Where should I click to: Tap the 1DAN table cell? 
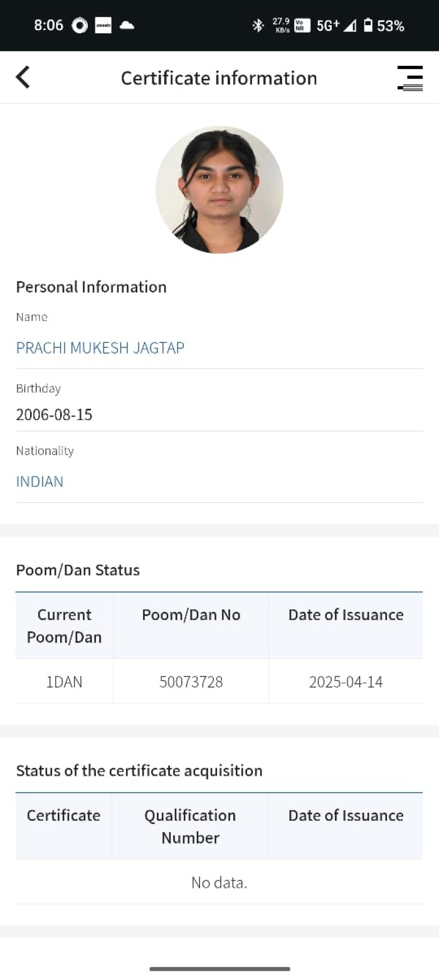tap(64, 682)
